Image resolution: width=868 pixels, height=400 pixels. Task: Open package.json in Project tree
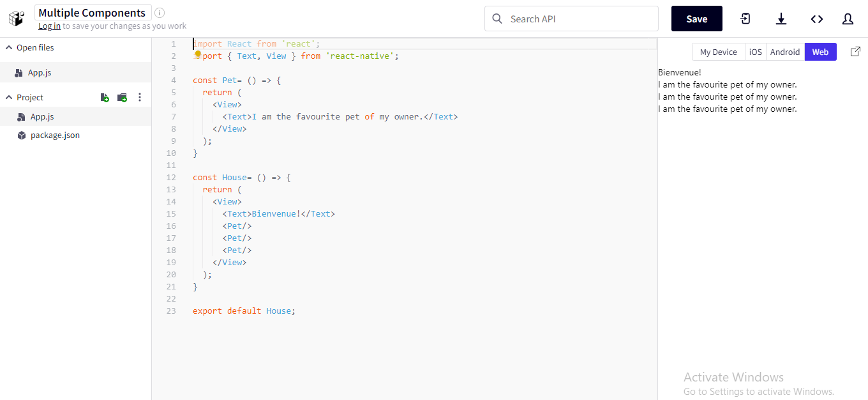click(75, 135)
